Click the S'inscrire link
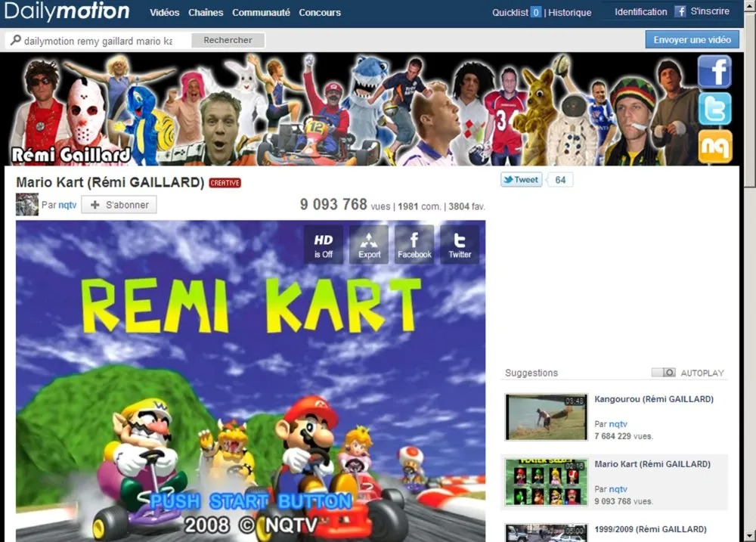756x542 pixels. pos(710,11)
